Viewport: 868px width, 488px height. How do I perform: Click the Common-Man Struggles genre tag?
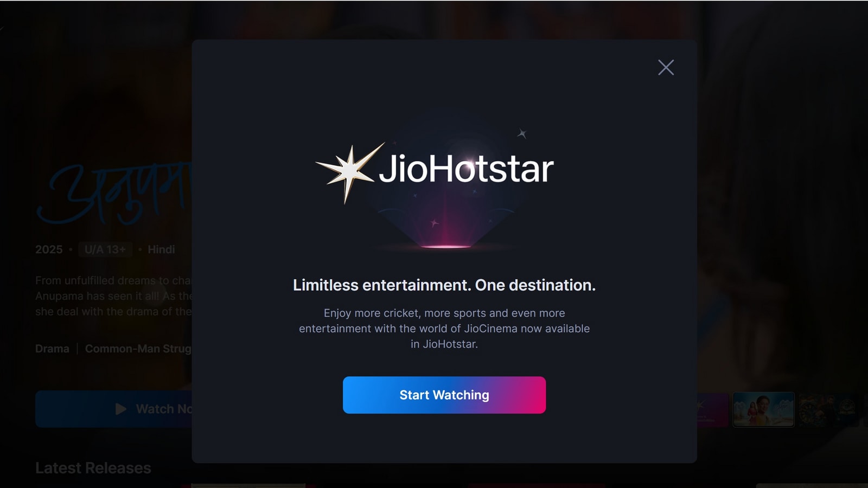tap(138, 349)
